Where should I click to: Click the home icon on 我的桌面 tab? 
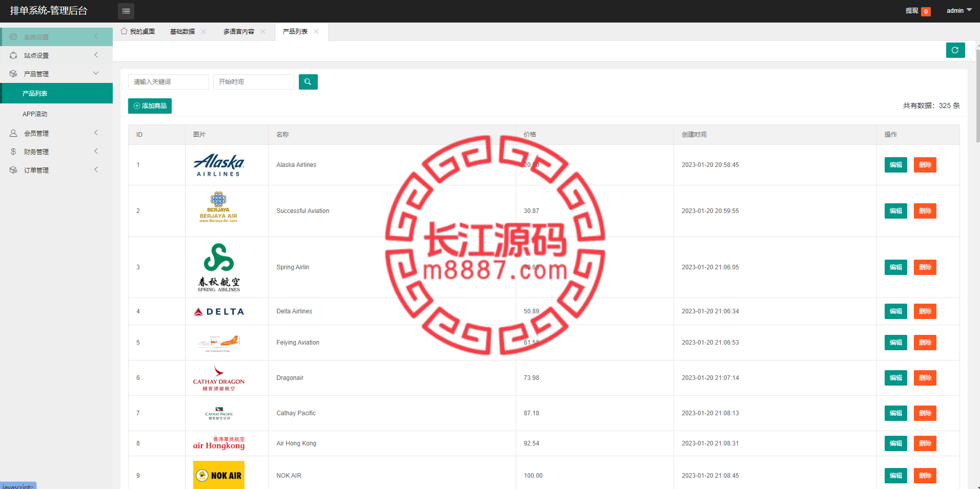[x=124, y=31]
